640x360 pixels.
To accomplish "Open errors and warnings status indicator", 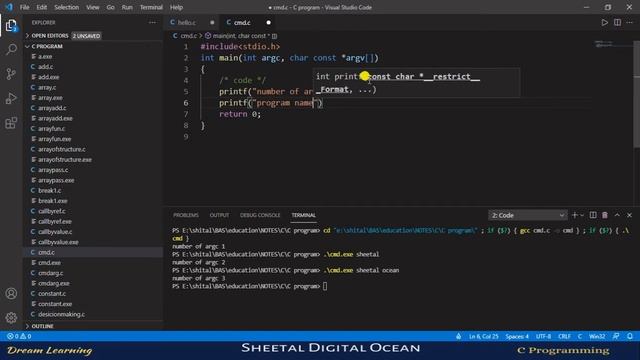I will click(19, 336).
